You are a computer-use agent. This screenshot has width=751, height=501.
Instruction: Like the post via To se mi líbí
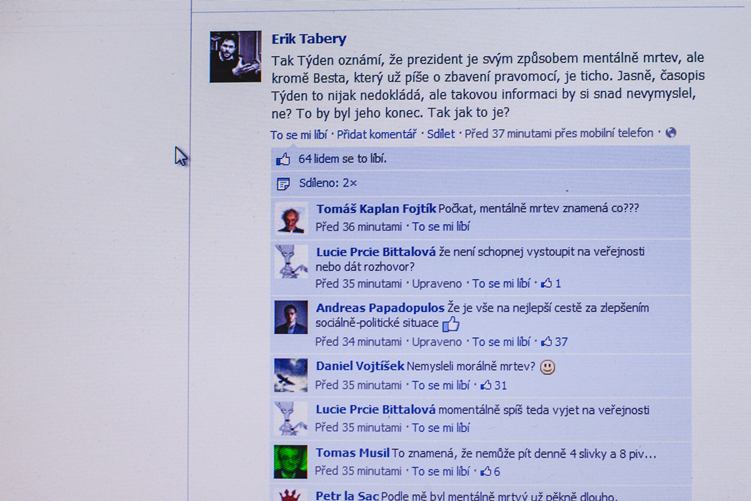[299, 135]
